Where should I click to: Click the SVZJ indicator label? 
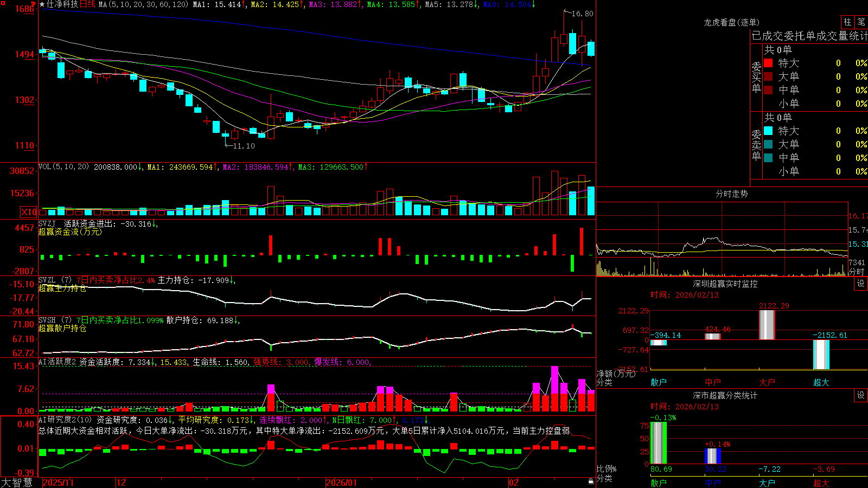point(47,223)
